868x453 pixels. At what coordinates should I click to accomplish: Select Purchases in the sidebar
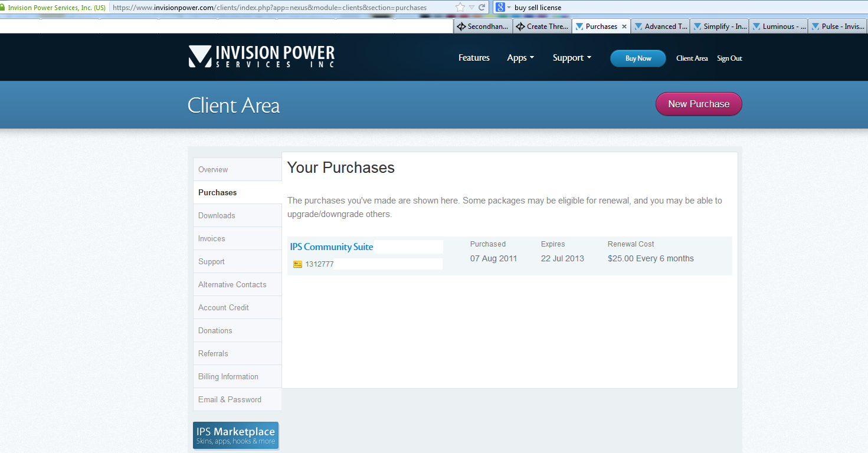point(237,192)
